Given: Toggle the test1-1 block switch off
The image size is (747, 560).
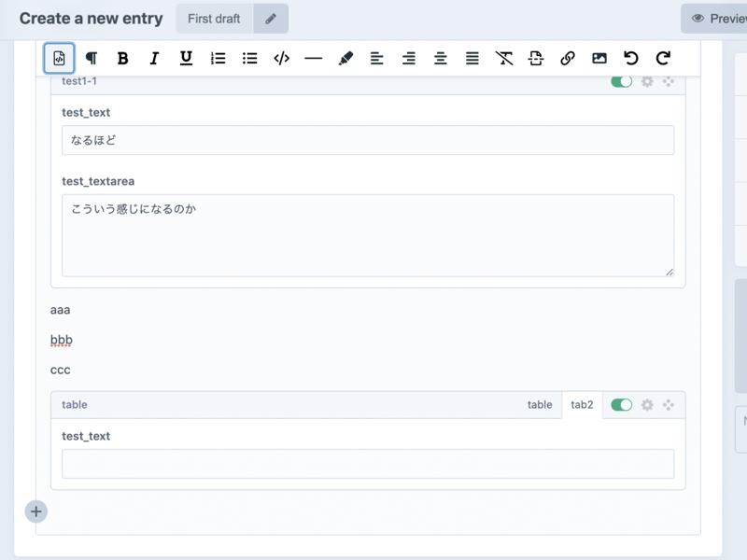Looking at the screenshot, I should pyautogui.click(x=621, y=81).
